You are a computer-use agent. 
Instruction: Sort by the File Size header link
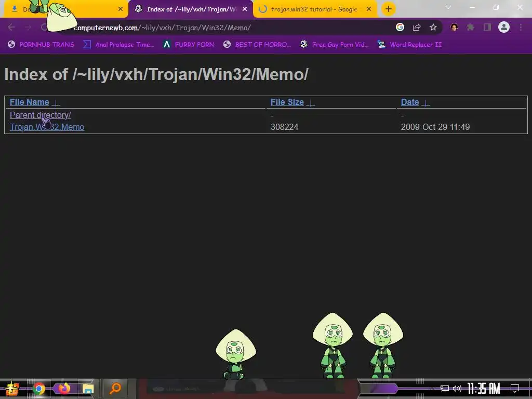click(x=287, y=102)
